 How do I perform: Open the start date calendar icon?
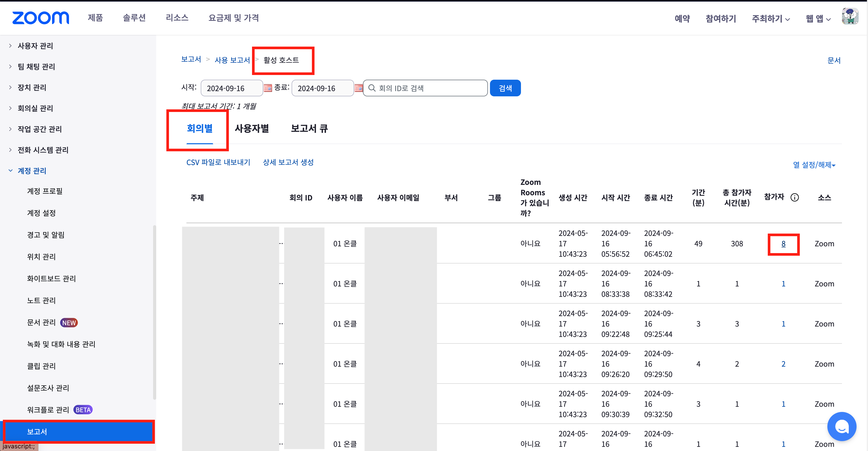tap(268, 88)
